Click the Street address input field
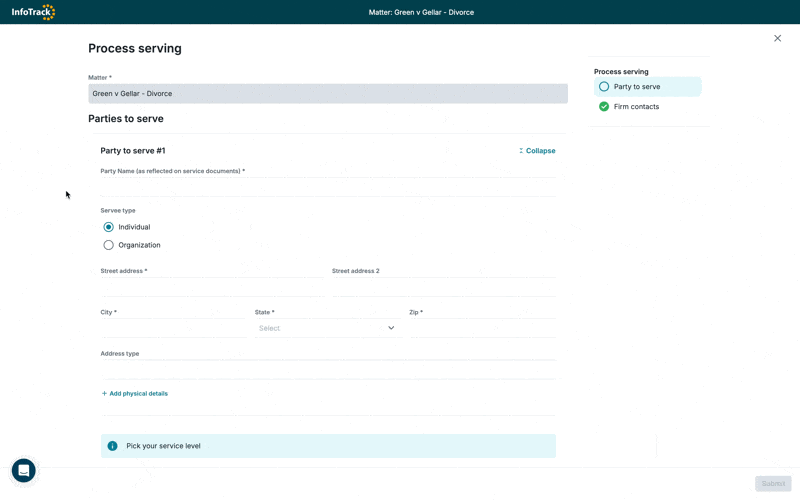Viewport: 800px width, 500px height. (212, 287)
